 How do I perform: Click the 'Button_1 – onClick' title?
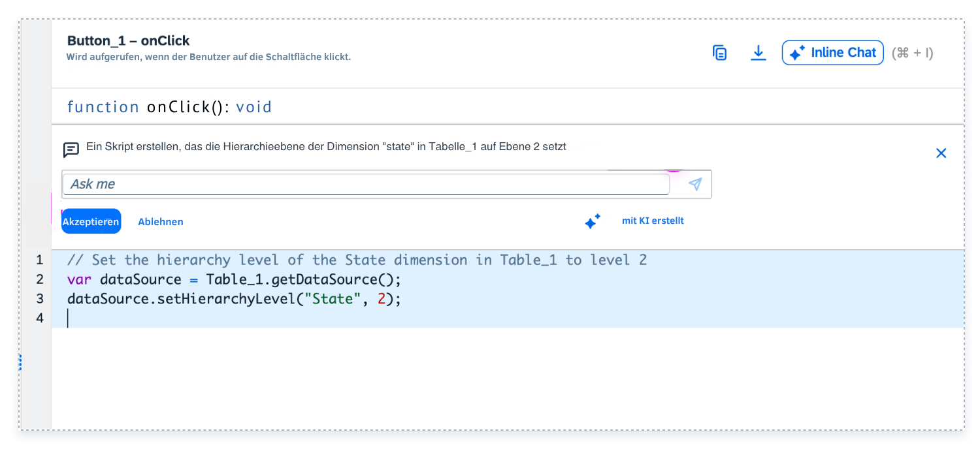(128, 41)
